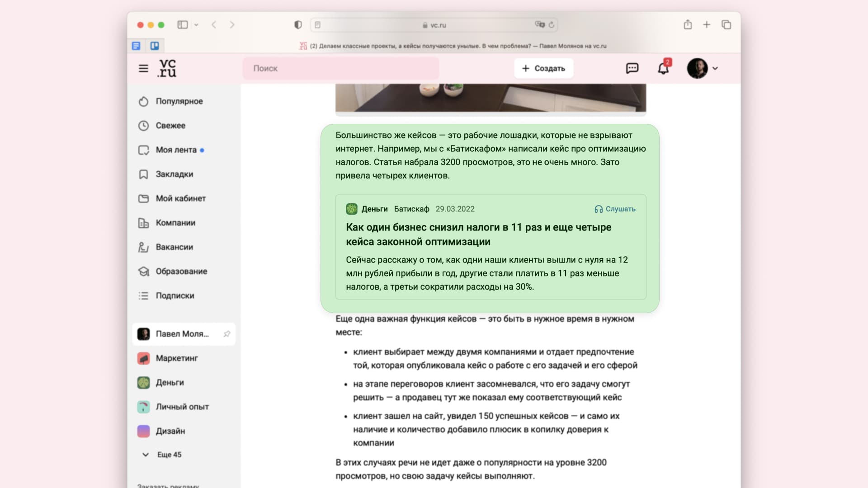
Task: Click the vc.ru logo
Action: click(x=167, y=68)
